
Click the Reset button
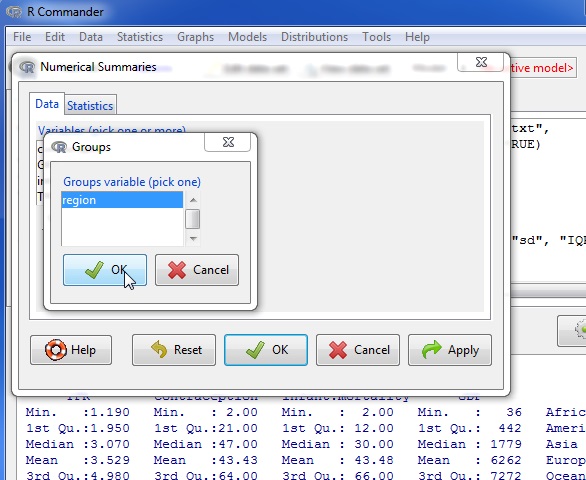coord(174,350)
